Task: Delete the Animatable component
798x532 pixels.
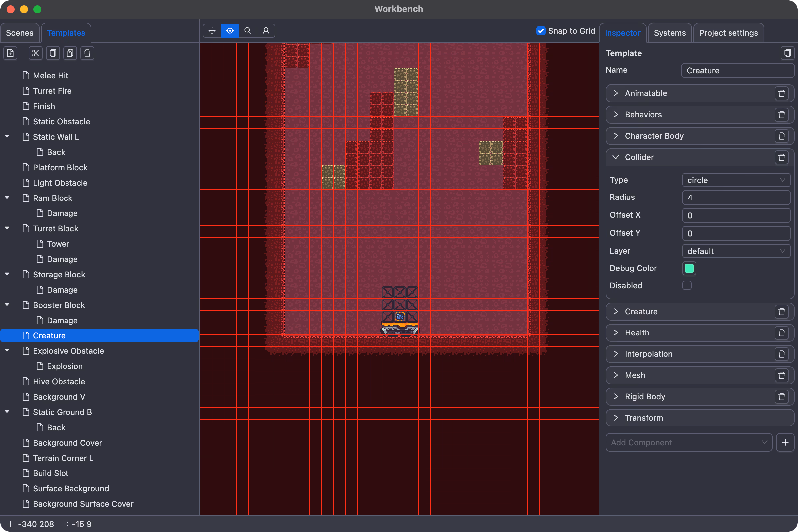Action: click(x=782, y=93)
